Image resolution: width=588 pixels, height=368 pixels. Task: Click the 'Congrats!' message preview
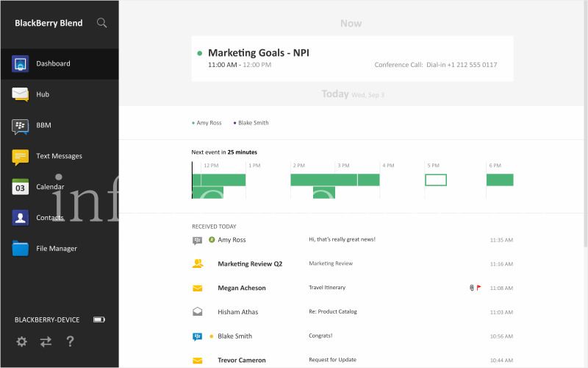(320, 336)
